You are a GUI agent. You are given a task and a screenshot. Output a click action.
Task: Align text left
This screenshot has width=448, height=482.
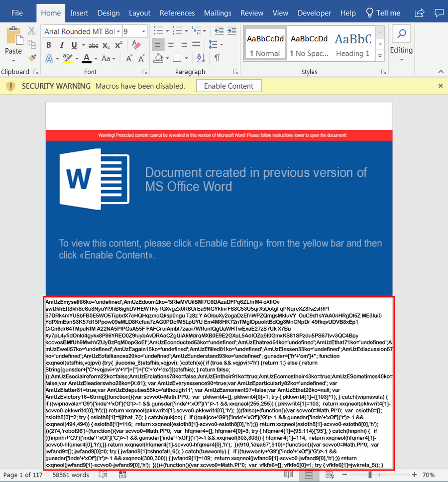coord(158,45)
